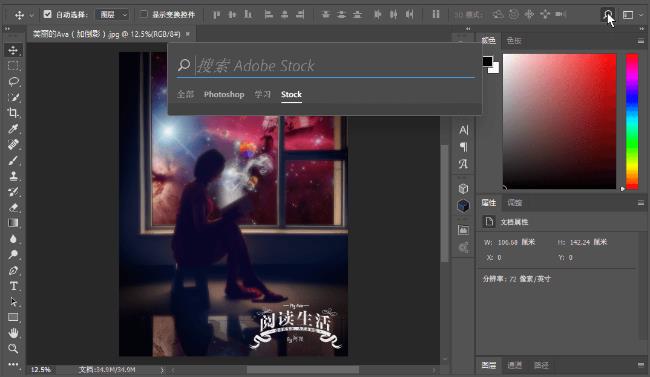Select the Crop tool
This screenshot has width=650, height=377.
(x=13, y=113)
